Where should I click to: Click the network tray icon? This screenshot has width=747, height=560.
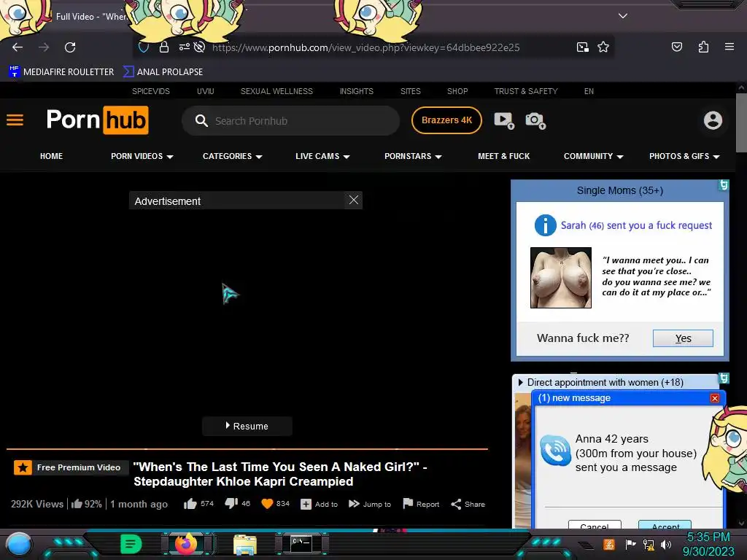click(649, 545)
